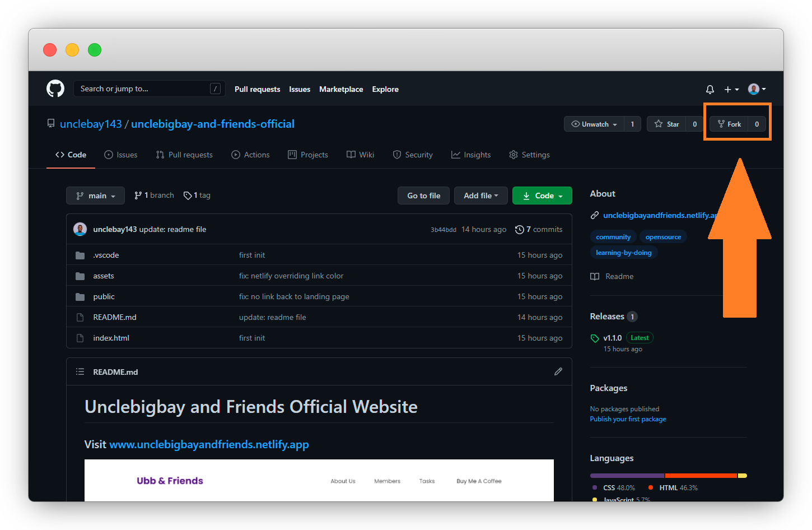Open Pull requests in top navigation
Screen dimensions: 812x530
(x=258, y=89)
